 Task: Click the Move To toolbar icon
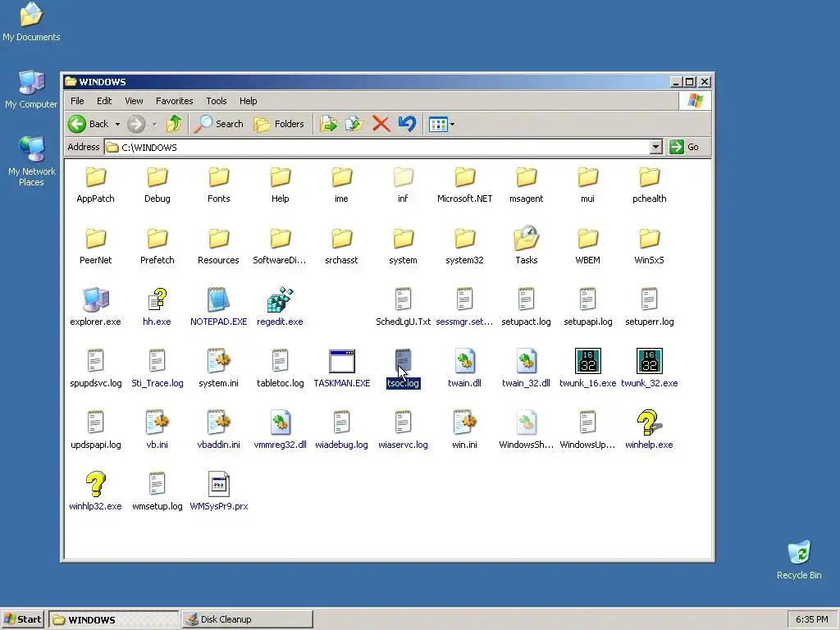pyautogui.click(x=328, y=125)
